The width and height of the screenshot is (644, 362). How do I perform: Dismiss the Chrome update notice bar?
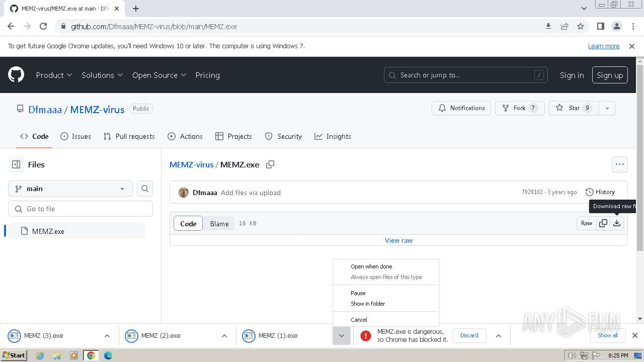pos(632,46)
